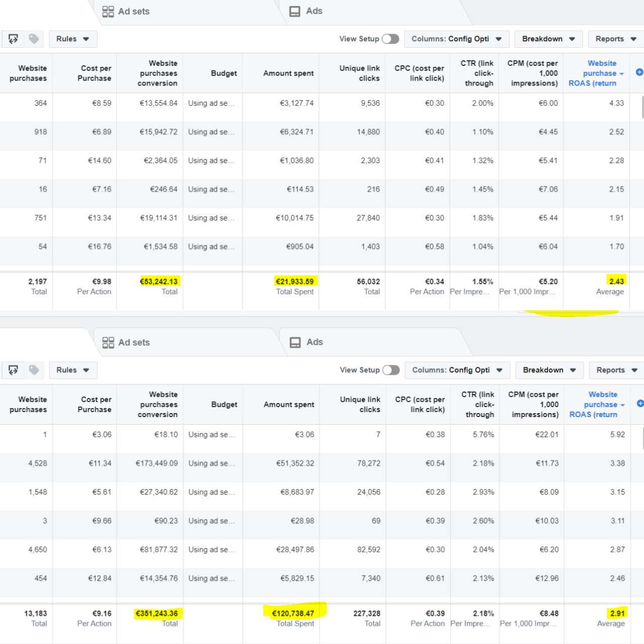Click the €14.60 cost per purchase cell

tap(100, 160)
